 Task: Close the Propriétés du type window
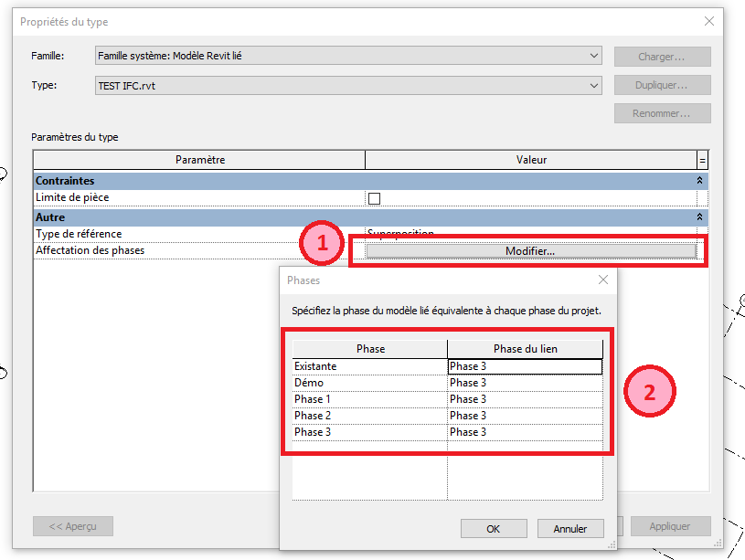tap(708, 21)
